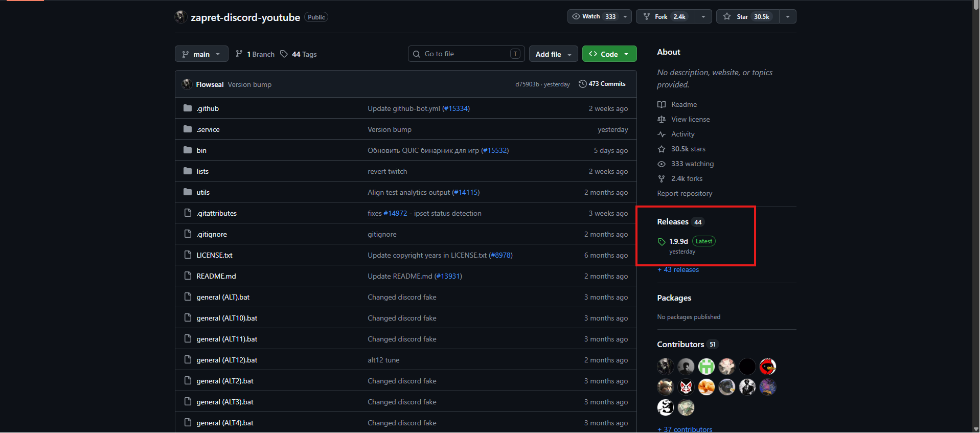Open pull request #15334 link
The height and width of the screenshot is (433, 980).
[456, 108]
